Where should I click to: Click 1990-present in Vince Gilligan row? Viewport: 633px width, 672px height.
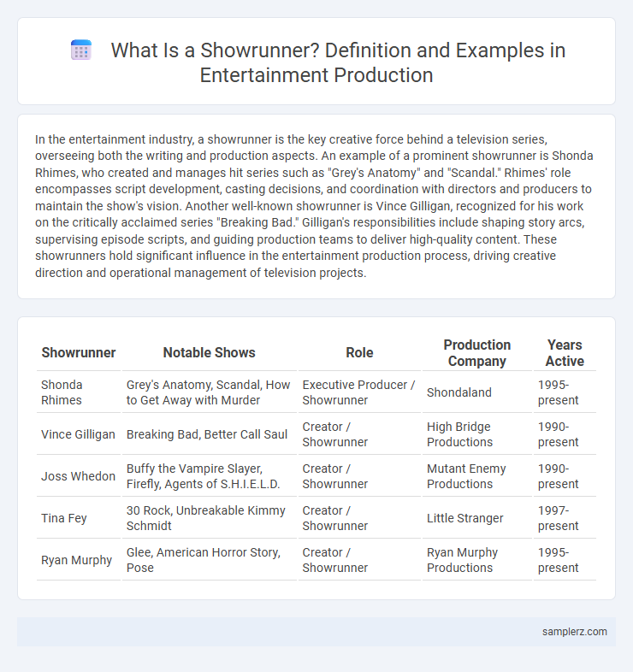[x=565, y=434]
